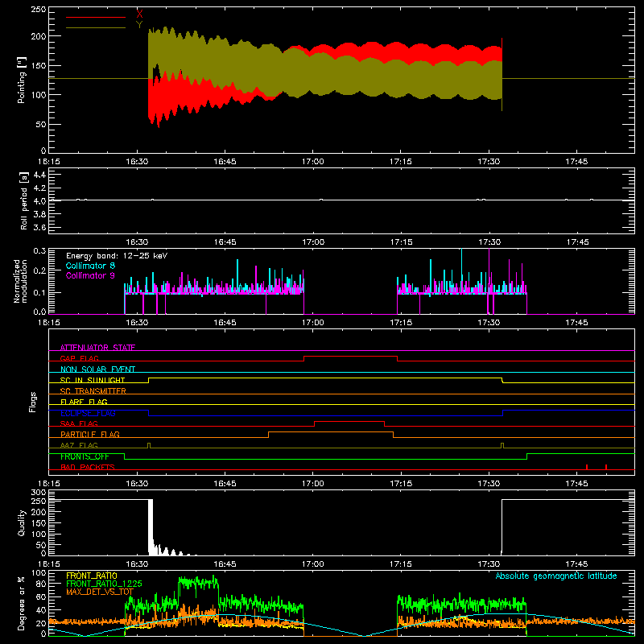
Task: Click the Absolute geomagnetic latitude label
Action: pos(556,576)
